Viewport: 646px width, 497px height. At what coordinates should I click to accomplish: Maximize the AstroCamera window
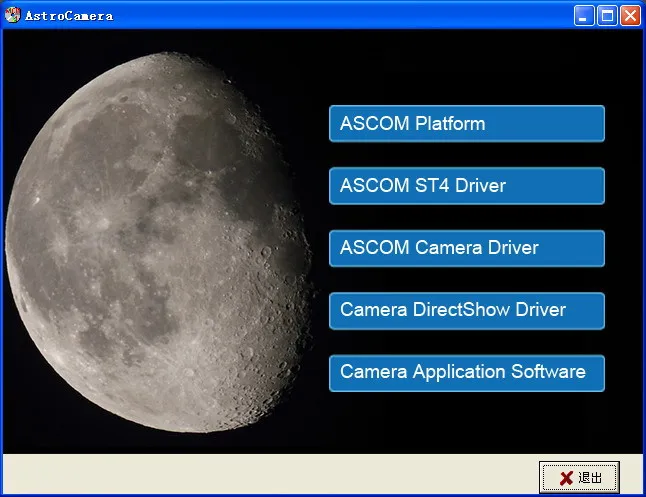(607, 15)
